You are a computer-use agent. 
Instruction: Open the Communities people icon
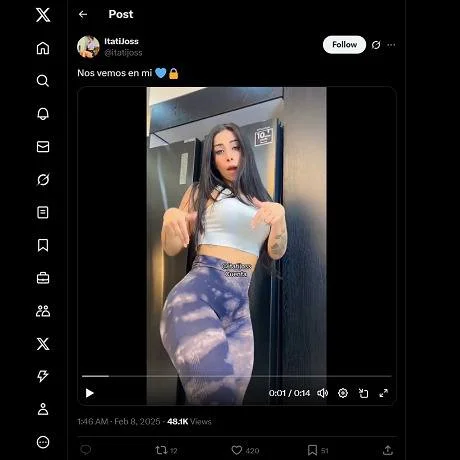tap(43, 311)
